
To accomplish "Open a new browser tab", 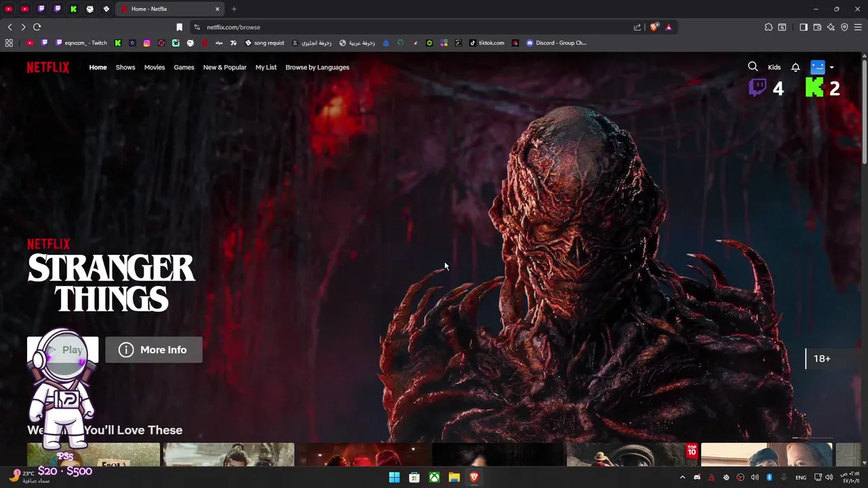I will tap(234, 9).
